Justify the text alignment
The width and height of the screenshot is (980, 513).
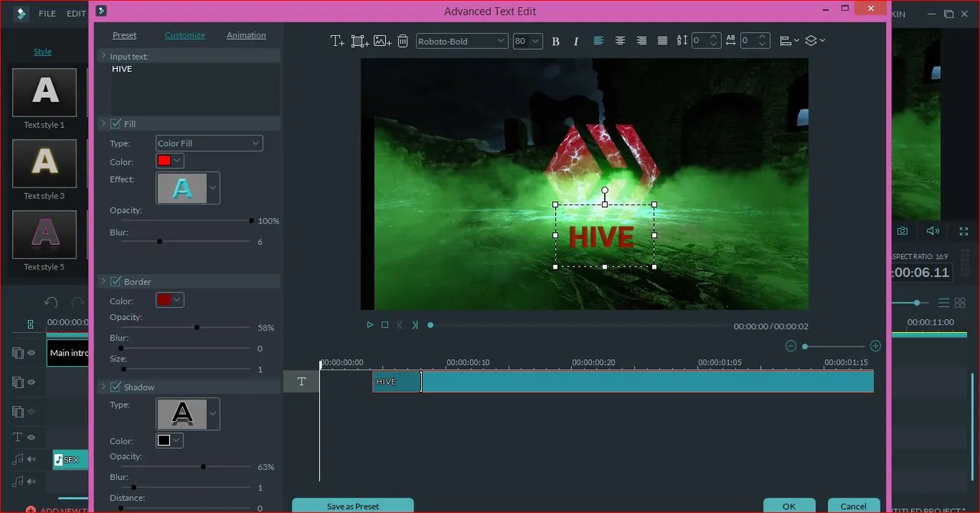[x=663, y=41]
